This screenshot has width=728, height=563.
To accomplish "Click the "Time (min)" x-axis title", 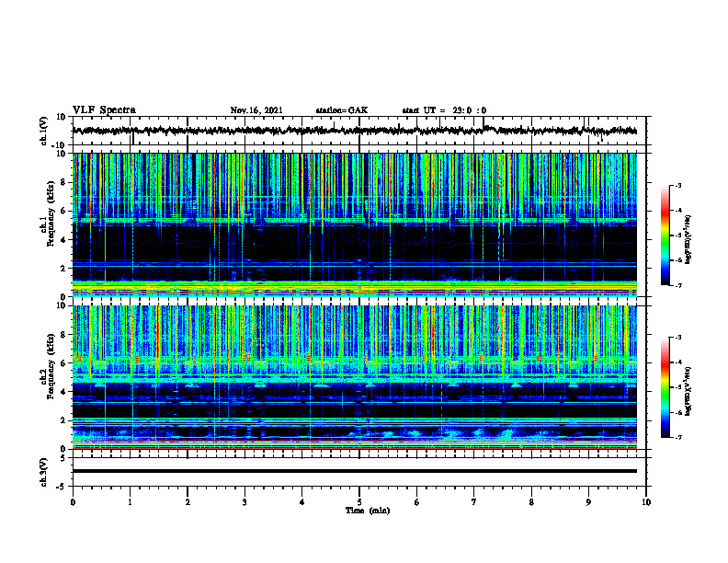I will coord(368,511).
